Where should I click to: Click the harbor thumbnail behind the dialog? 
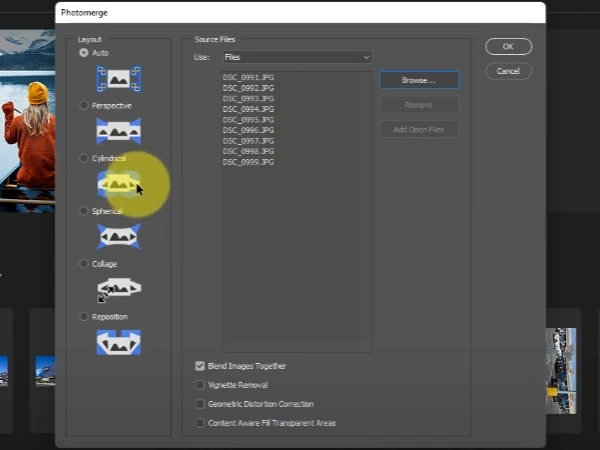(x=561, y=371)
